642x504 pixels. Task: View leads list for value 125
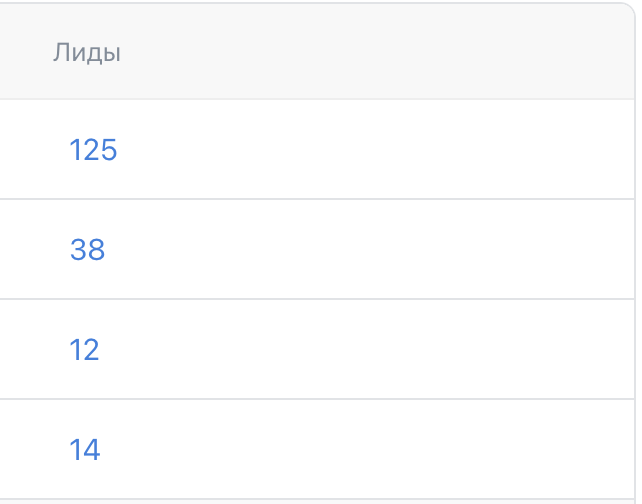click(93, 150)
